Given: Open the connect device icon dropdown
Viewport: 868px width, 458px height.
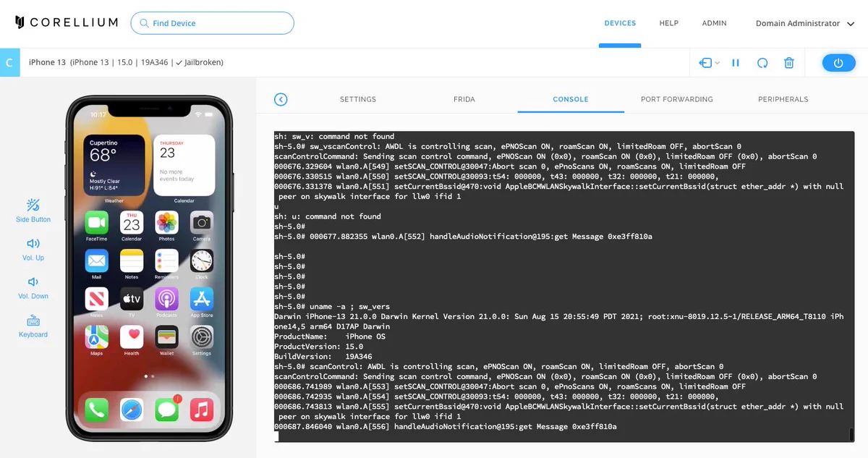Looking at the screenshot, I should click(709, 63).
